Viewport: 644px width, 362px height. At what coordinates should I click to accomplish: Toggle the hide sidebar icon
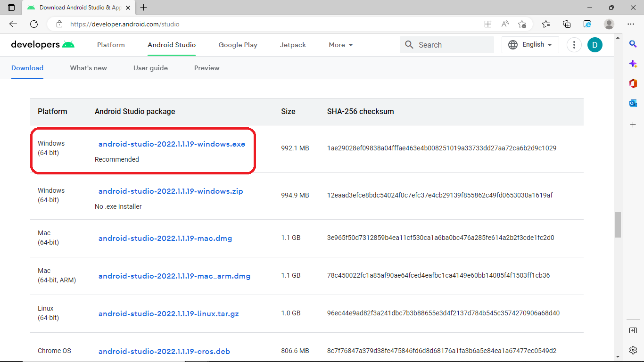click(x=633, y=330)
